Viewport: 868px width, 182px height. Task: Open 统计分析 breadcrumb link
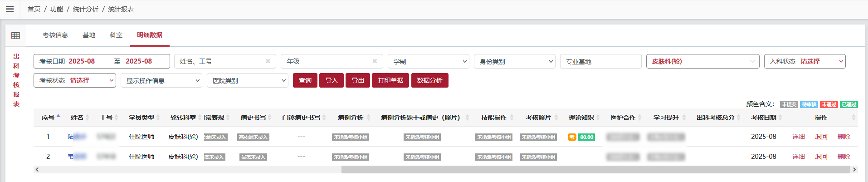[x=86, y=9]
